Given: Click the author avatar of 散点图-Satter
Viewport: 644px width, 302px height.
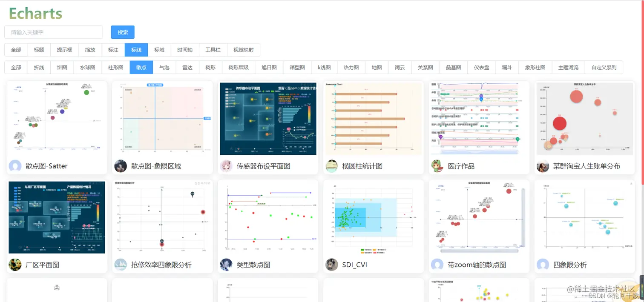Looking at the screenshot, I should (14, 166).
